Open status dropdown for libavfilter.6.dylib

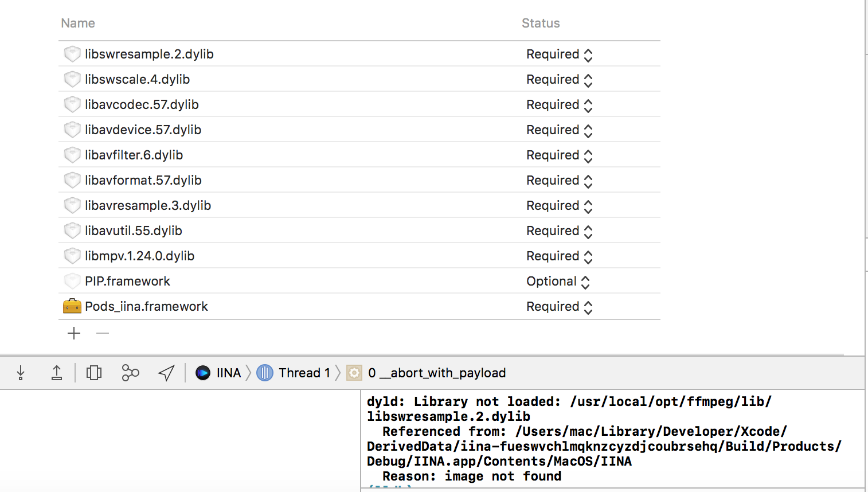560,155
